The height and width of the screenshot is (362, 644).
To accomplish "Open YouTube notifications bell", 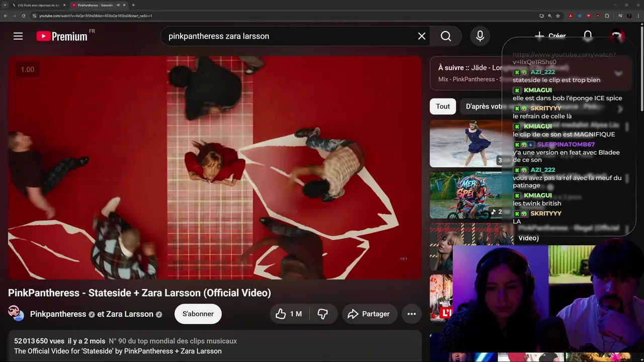I will click(588, 36).
